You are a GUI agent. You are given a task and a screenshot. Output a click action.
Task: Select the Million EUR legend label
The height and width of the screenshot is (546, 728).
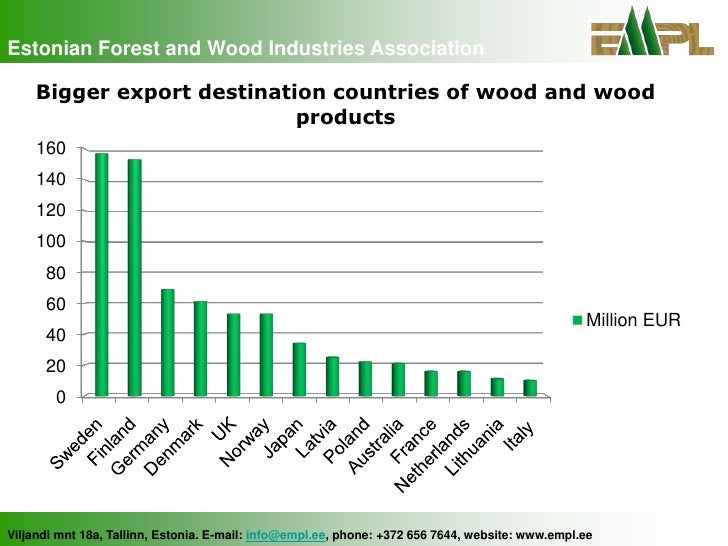pos(633,320)
